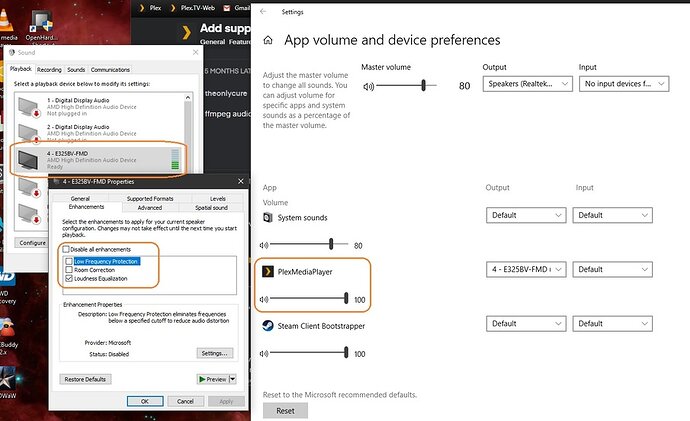690x421 pixels.
Task: Switch to Communications tab
Action: (110, 70)
